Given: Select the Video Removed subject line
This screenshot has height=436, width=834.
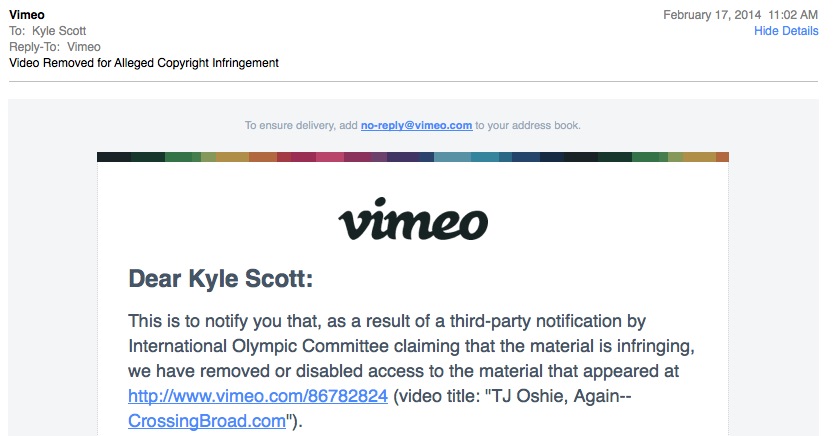Looking at the screenshot, I should tap(144, 63).
